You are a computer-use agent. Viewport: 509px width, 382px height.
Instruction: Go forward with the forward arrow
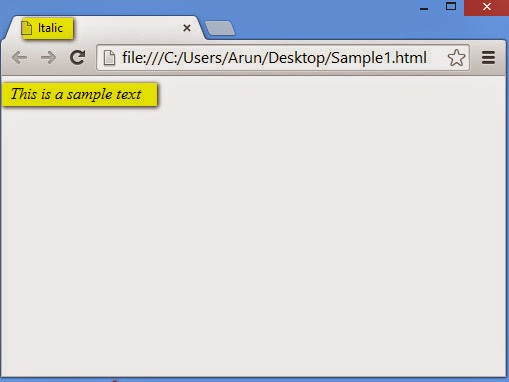pyautogui.click(x=49, y=58)
